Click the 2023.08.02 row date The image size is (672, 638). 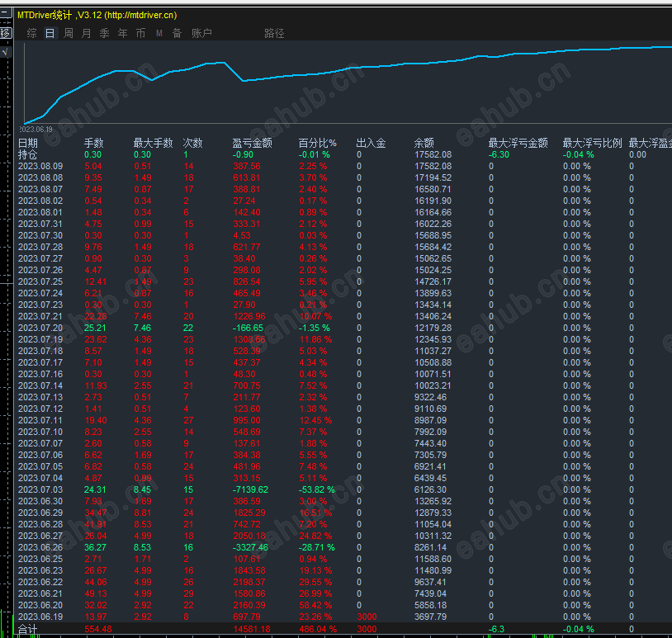40,201
